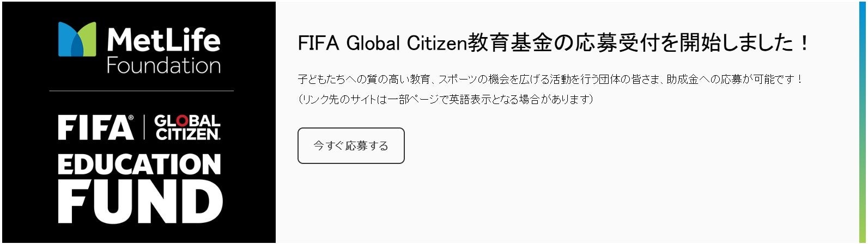Image resolution: width=868 pixels, height=244 pixels.
Task: Click the thin horizontal divider under Foundation
Action: tap(141, 91)
